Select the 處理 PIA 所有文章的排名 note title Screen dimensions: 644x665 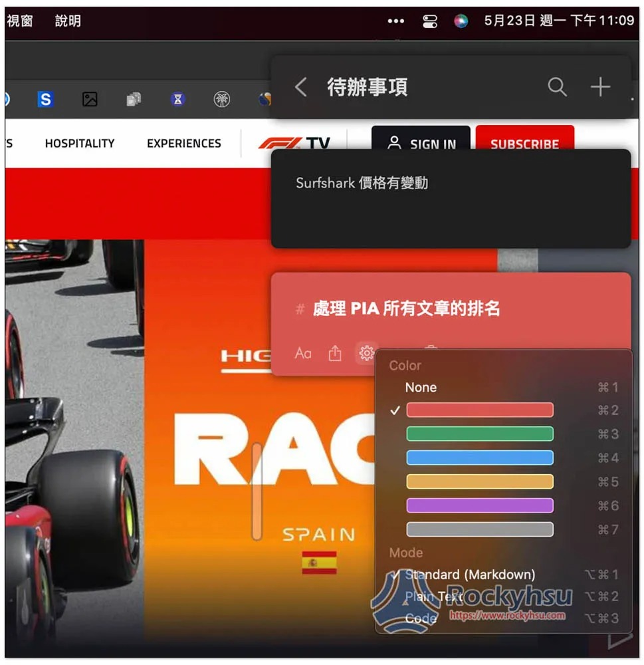coord(406,309)
